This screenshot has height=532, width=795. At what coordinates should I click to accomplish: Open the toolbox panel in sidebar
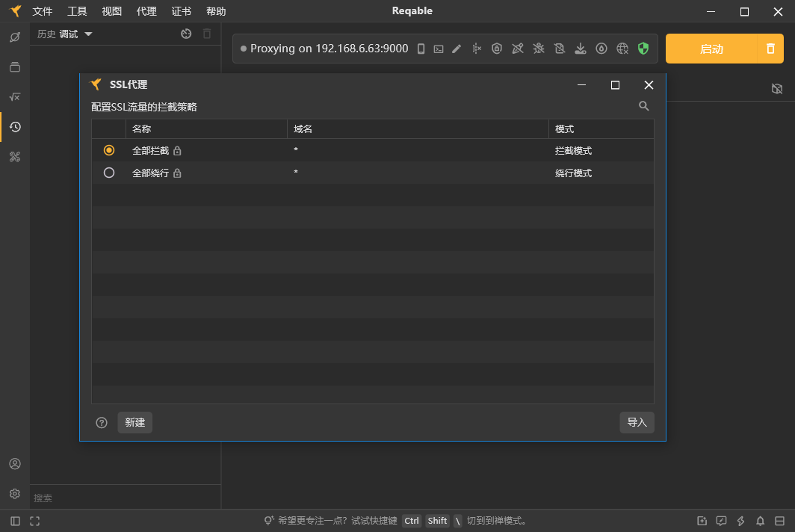pyautogui.click(x=15, y=157)
